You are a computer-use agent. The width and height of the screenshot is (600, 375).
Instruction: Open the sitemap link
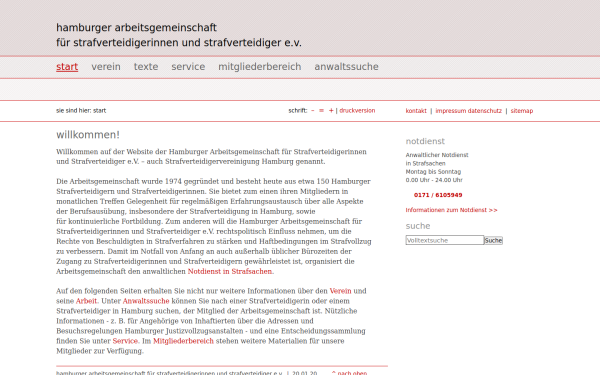[522, 111]
